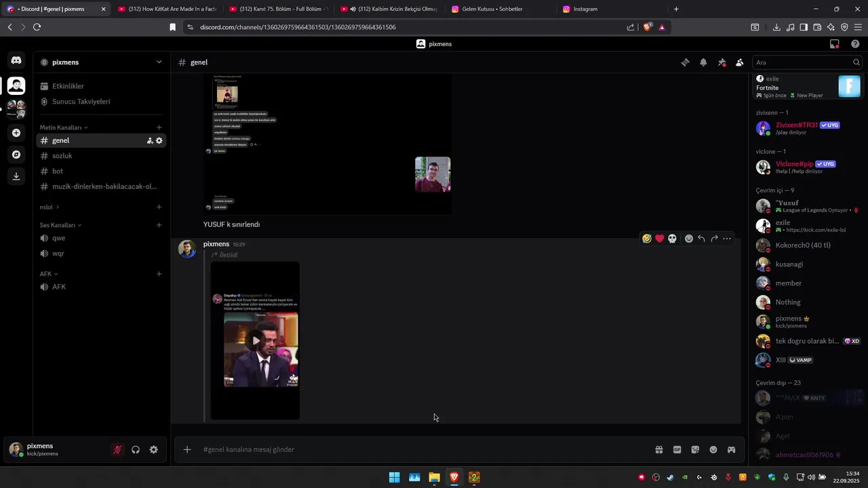868x488 pixels.
Task: Open Windows Start menu
Action: pos(394,478)
